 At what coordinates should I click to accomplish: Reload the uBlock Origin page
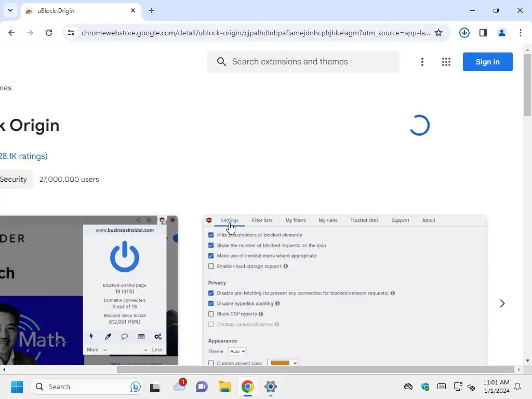pos(49,33)
